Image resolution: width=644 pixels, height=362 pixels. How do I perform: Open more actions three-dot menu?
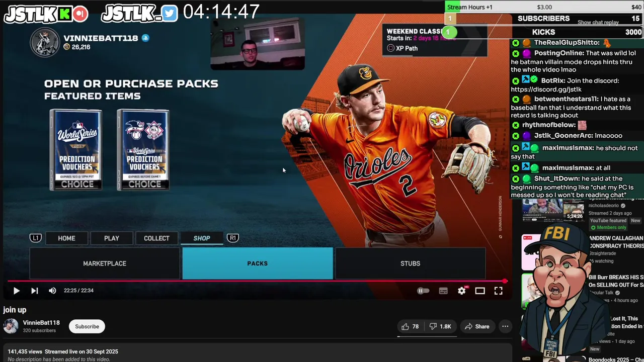pyautogui.click(x=505, y=326)
